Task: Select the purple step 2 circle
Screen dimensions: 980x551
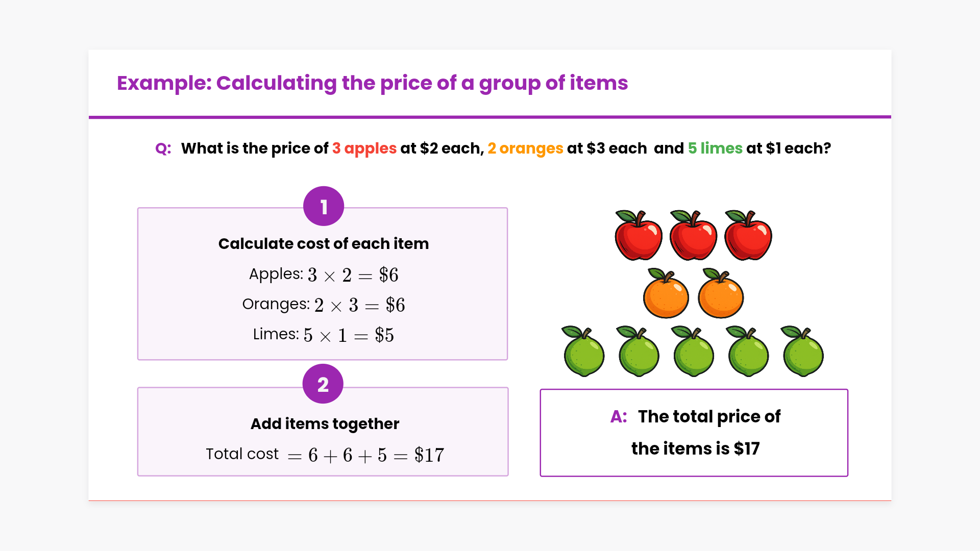Action: coord(323,384)
